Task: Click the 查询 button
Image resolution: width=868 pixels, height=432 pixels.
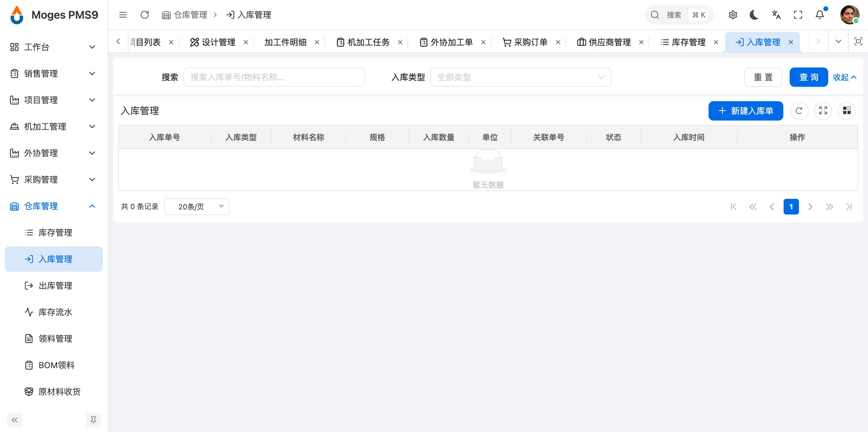Action: click(809, 77)
